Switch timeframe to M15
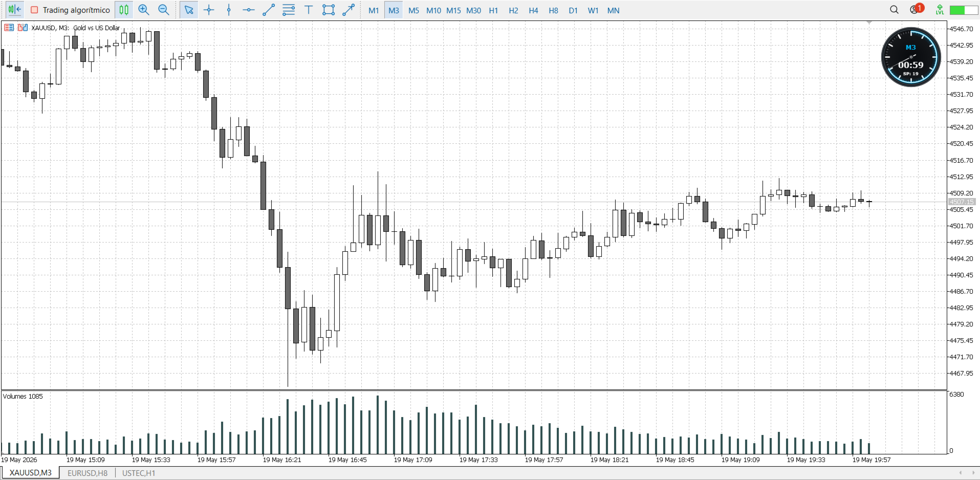Image resolution: width=980 pixels, height=480 pixels. pyautogui.click(x=453, y=10)
